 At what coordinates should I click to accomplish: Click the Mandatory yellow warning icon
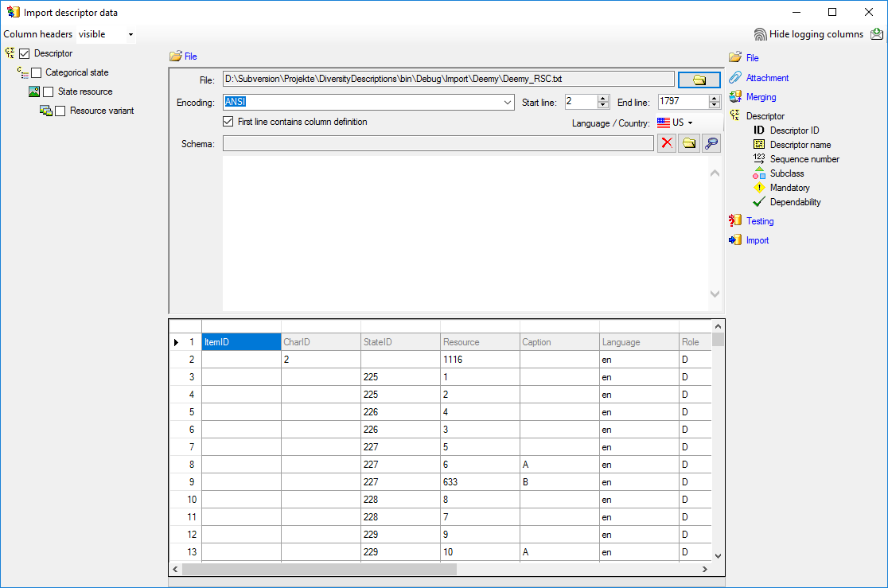(759, 188)
